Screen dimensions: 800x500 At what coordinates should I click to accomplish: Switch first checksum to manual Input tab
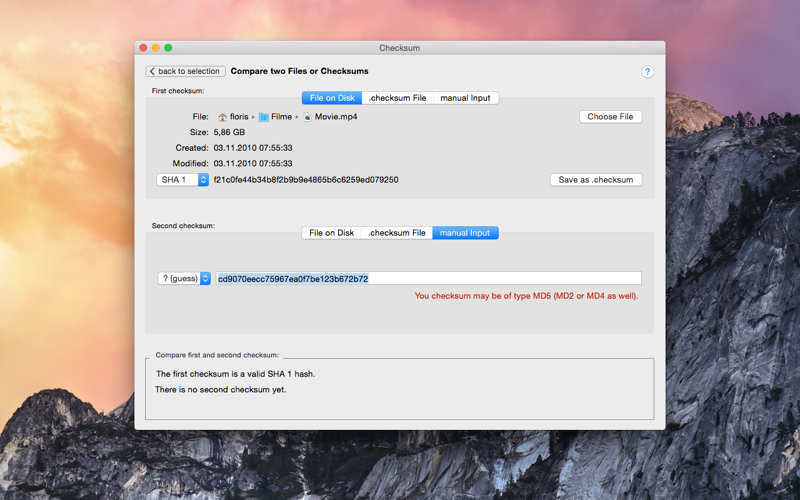[465, 98]
